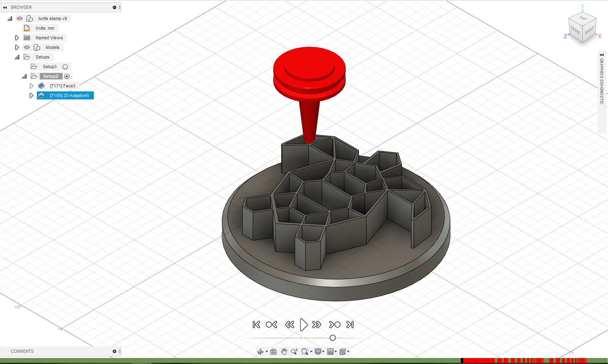608x364 pixels.
Task: Click the Pan tool icon
Action: tap(284, 352)
